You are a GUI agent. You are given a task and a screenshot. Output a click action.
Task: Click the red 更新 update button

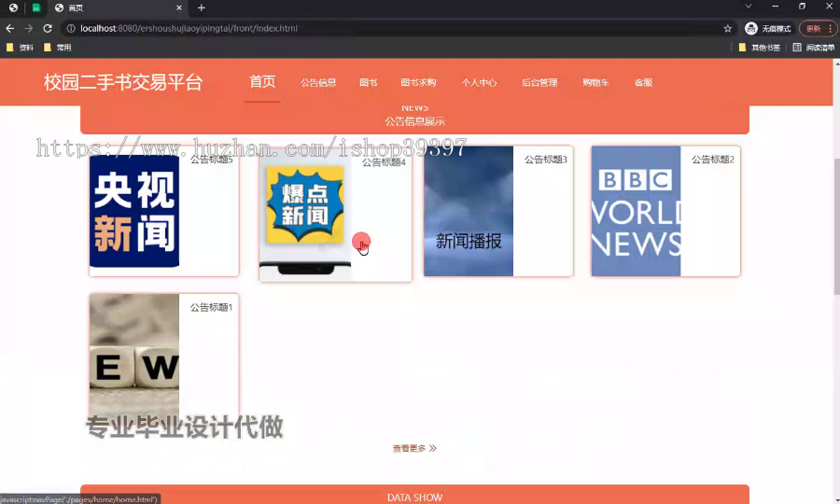813,28
